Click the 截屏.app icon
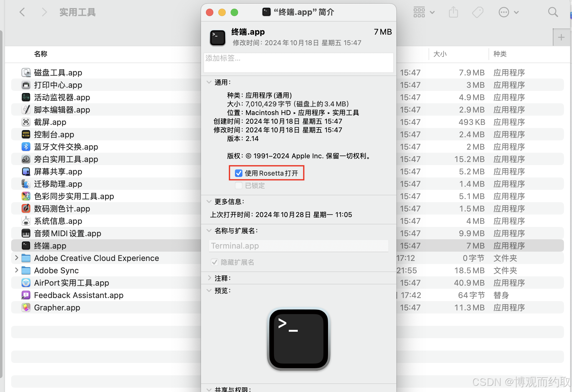 (x=26, y=122)
